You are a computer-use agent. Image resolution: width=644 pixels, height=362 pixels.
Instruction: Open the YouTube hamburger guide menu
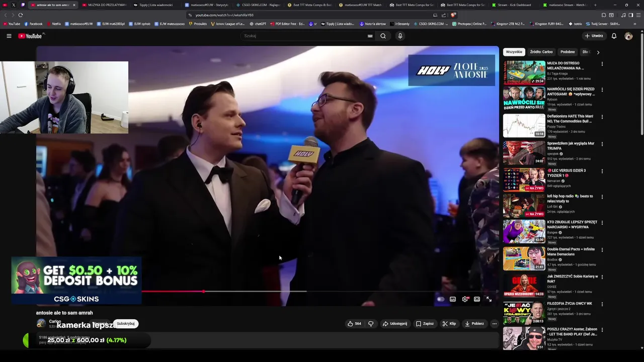(x=9, y=36)
